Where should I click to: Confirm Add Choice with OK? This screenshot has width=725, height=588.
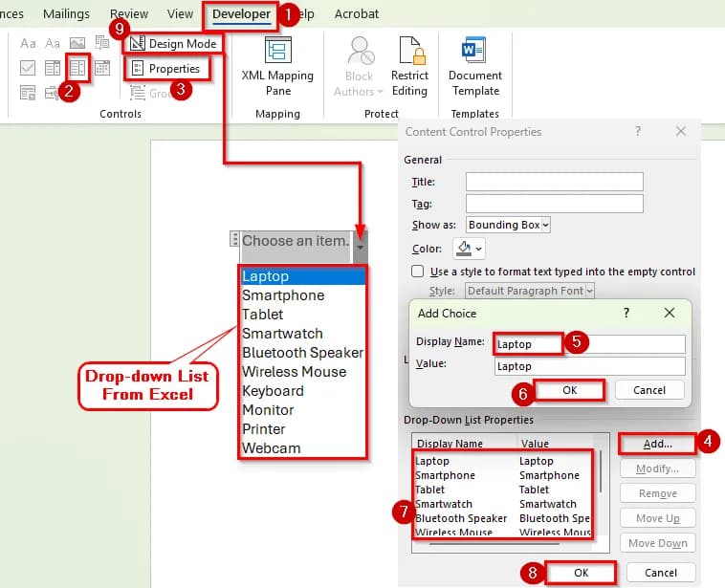click(x=570, y=390)
